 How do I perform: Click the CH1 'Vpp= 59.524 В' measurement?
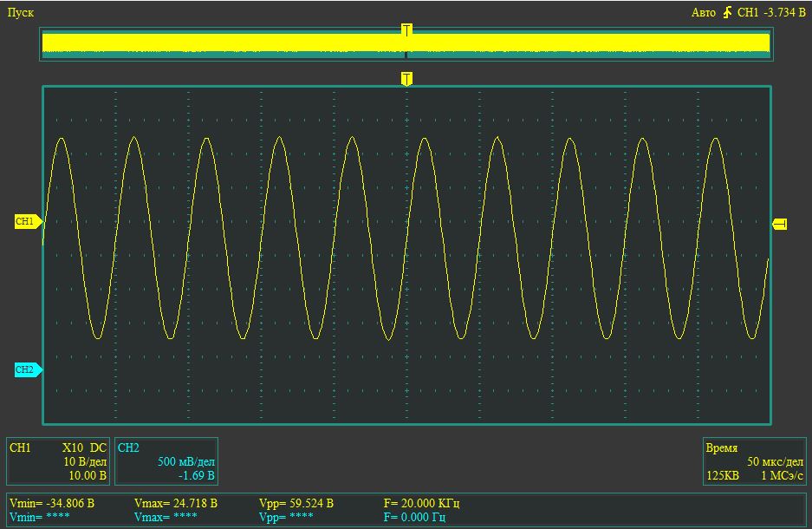click(x=296, y=503)
